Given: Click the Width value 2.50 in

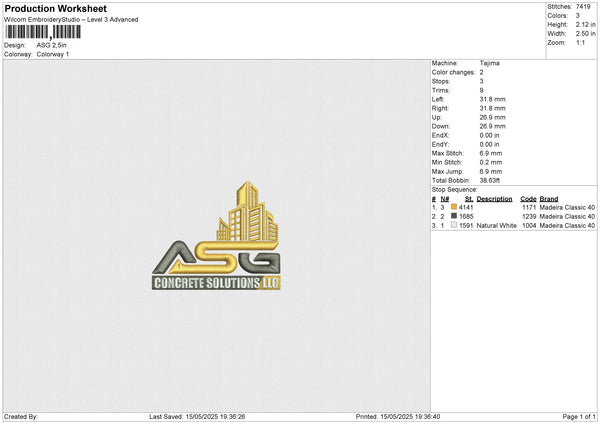Looking at the screenshot, I should [x=585, y=34].
